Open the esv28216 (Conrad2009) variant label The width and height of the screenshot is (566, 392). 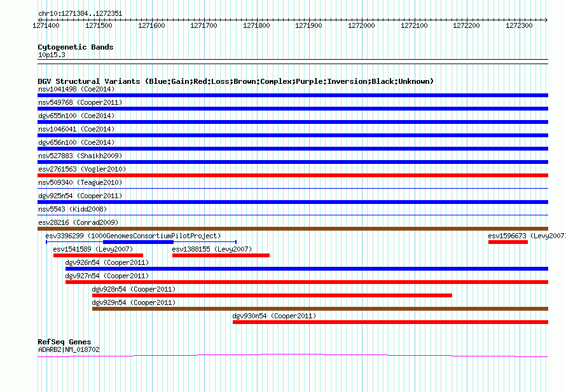[78, 222]
